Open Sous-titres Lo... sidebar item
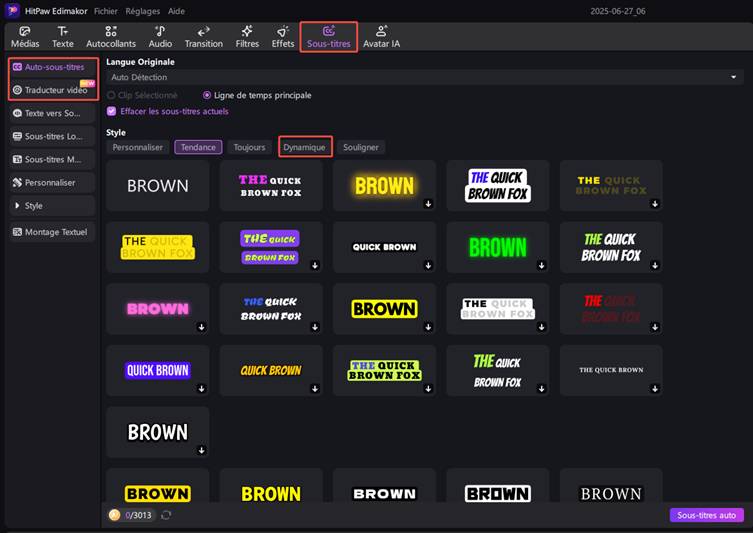Image resolution: width=753 pixels, height=533 pixels. [52, 136]
